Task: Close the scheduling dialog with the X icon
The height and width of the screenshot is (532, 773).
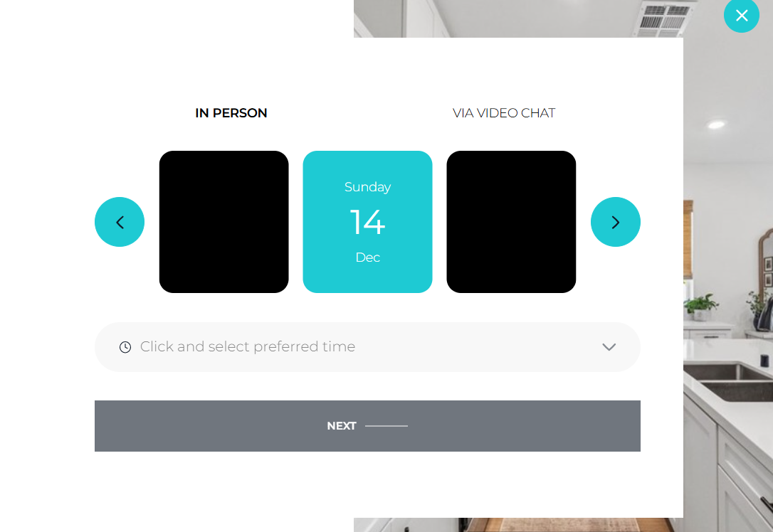Action: pyautogui.click(x=742, y=15)
